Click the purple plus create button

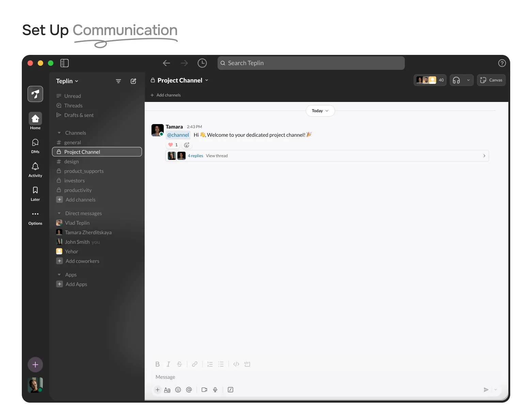click(35, 365)
